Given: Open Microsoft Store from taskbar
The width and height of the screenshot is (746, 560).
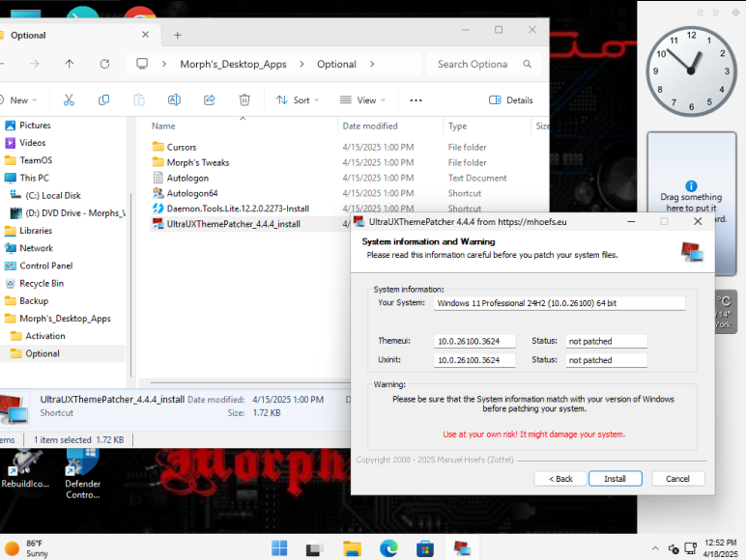Looking at the screenshot, I should 425,548.
